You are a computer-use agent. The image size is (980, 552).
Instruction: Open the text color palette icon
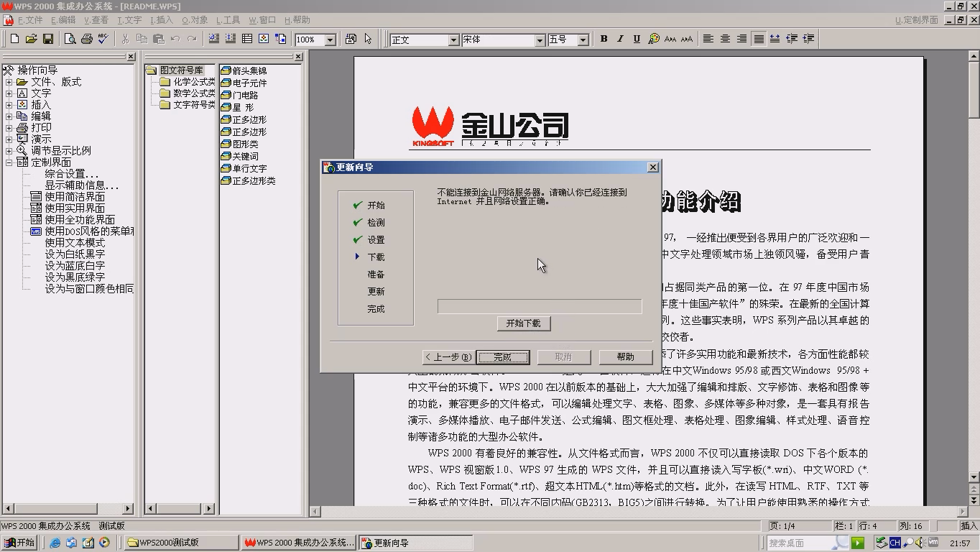[653, 39]
